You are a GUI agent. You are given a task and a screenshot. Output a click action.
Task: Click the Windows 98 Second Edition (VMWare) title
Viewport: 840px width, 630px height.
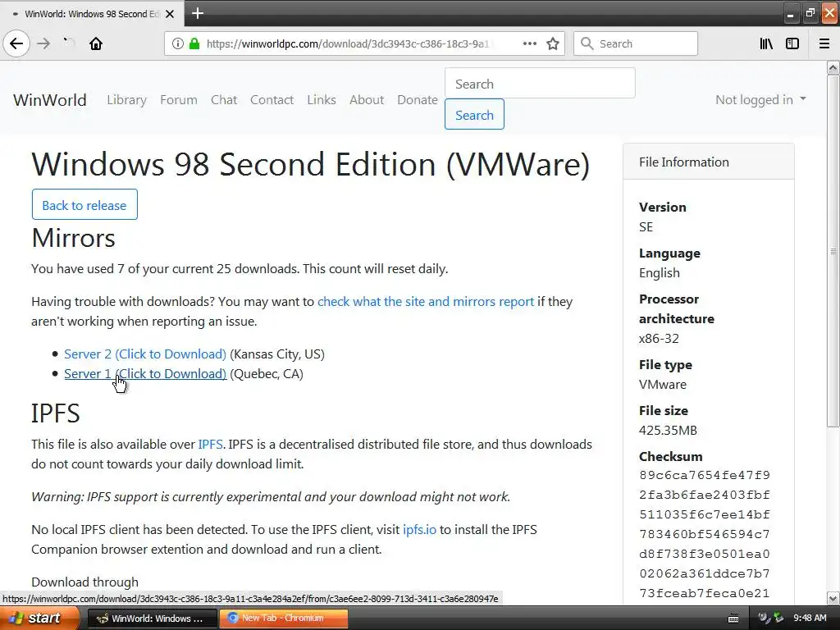point(311,164)
